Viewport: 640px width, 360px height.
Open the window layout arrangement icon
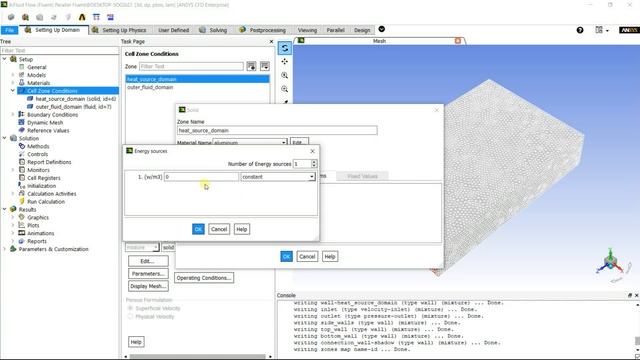point(601,30)
